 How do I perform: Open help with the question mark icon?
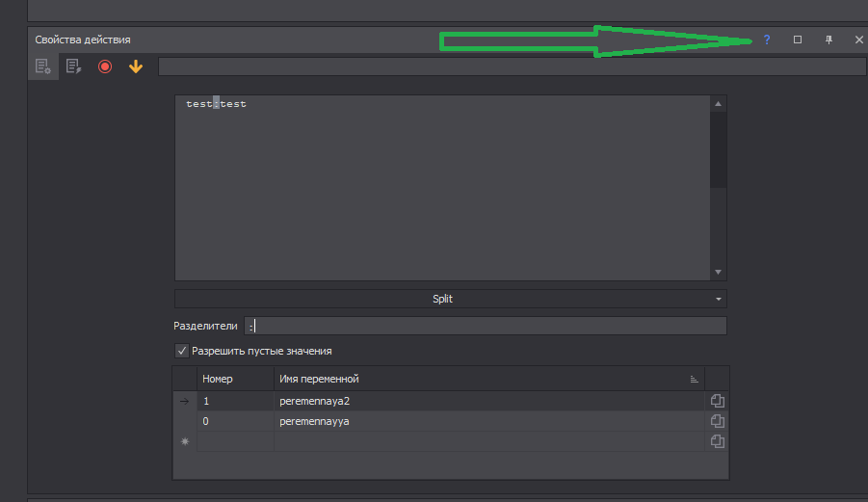pyautogui.click(x=767, y=40)
